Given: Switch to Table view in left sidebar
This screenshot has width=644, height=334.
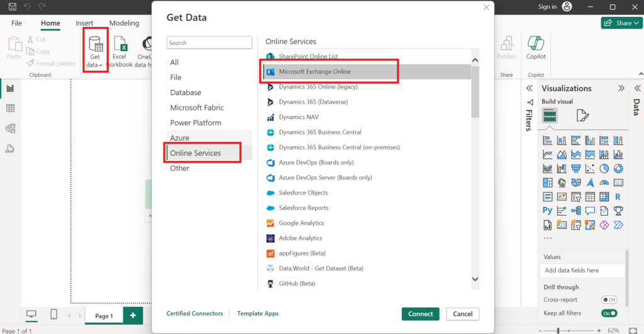Looking at the screenshot, I should tap(10, 108).
